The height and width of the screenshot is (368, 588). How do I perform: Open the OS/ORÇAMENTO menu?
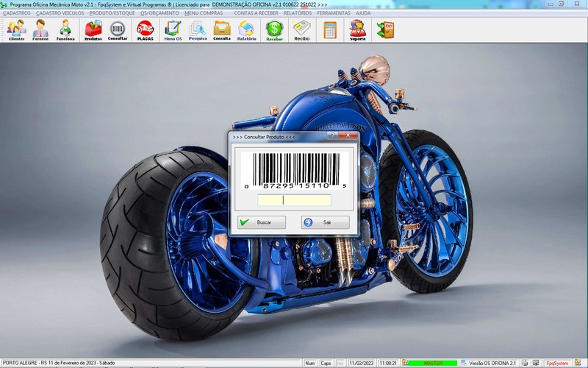tap(159, 13)
